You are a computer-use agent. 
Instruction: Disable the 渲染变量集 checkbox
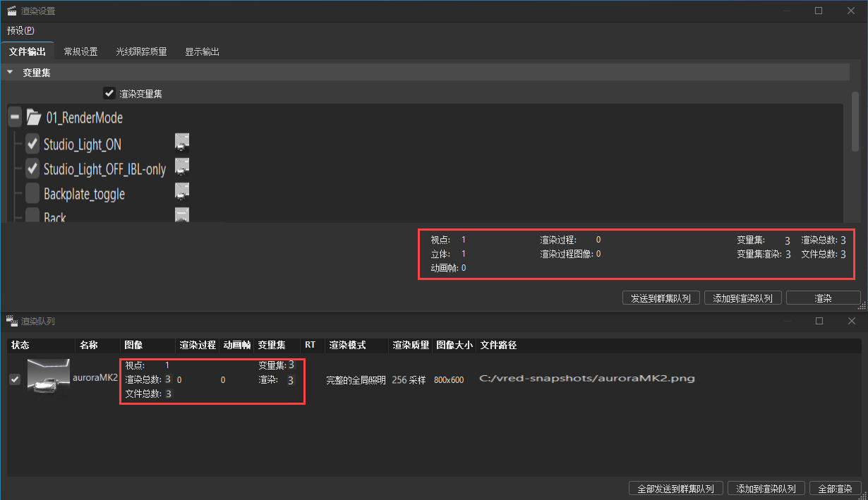109,92
